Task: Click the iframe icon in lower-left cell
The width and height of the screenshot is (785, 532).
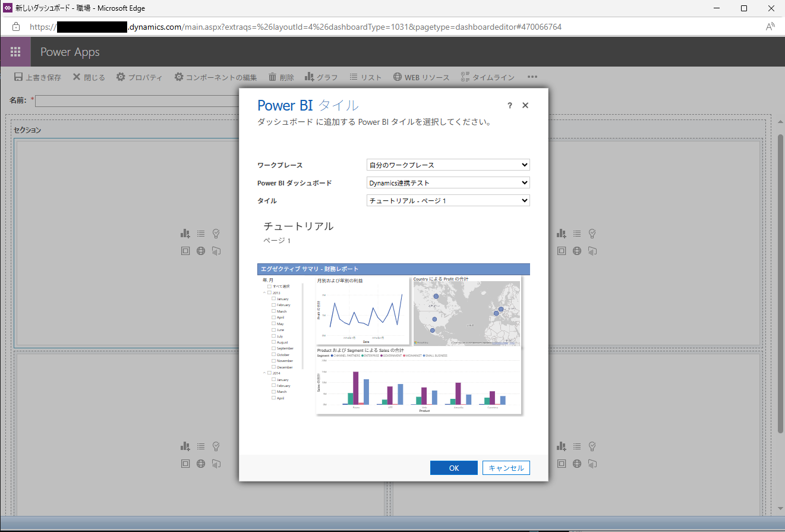Action: (x=185, y=464)
